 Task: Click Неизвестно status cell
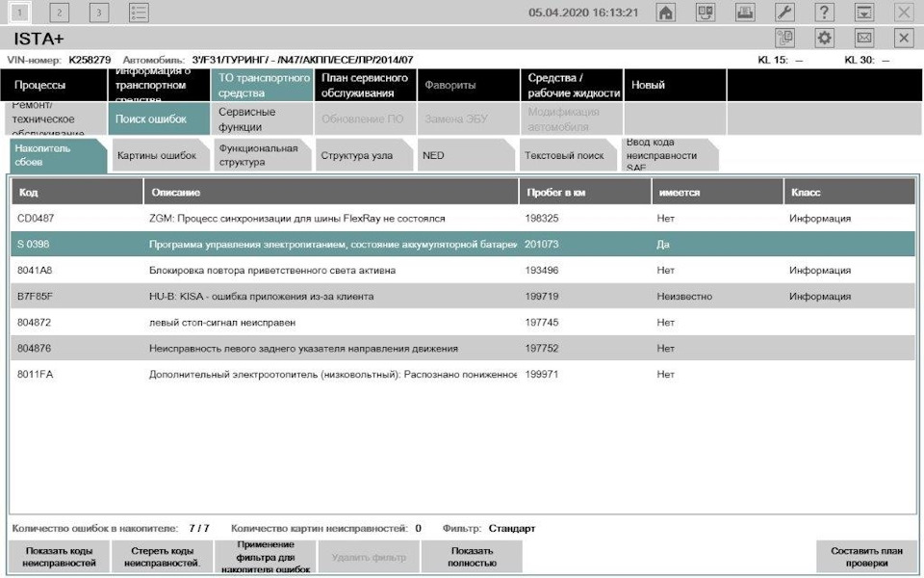pos(684,296)
